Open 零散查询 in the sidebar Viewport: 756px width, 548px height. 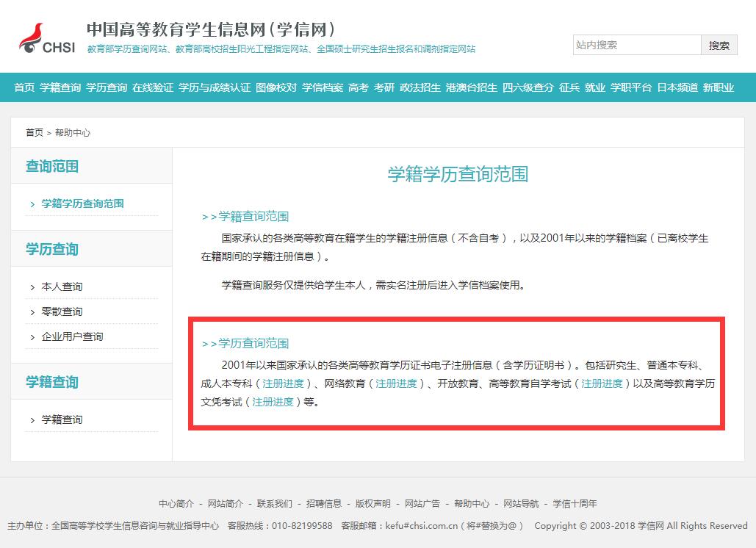pos(61,311)
